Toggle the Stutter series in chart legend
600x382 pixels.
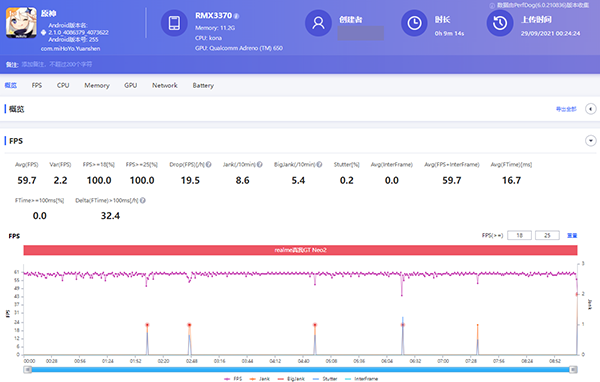tap(325, 379)
